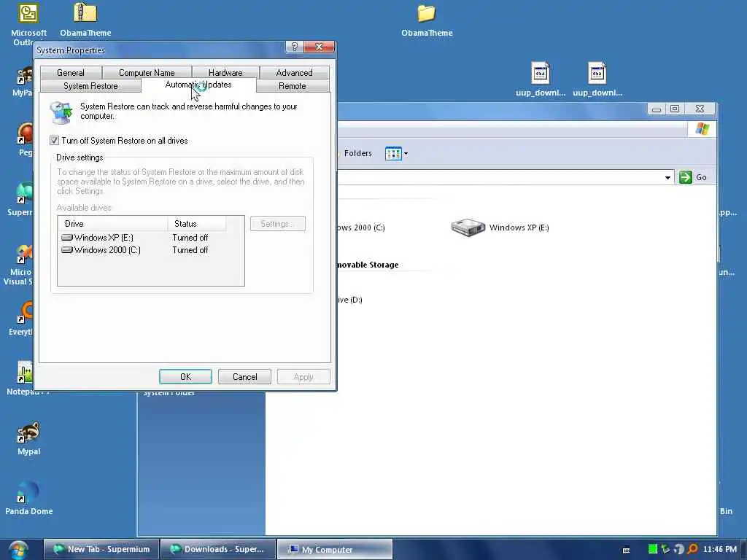The height and width of the screenshot is (560, 747).
Task: Switch to Downloads - Supermium taskbar button
Action: [218, 549]
